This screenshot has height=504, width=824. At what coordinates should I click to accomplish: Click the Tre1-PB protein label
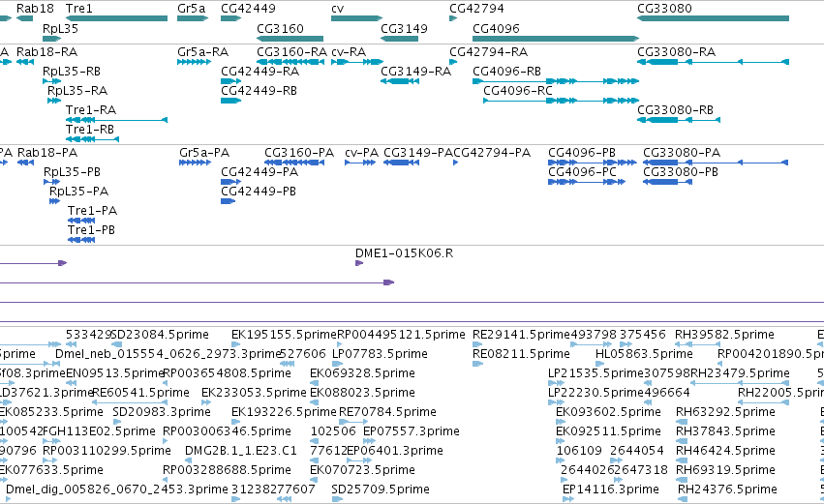pos(91,230)
